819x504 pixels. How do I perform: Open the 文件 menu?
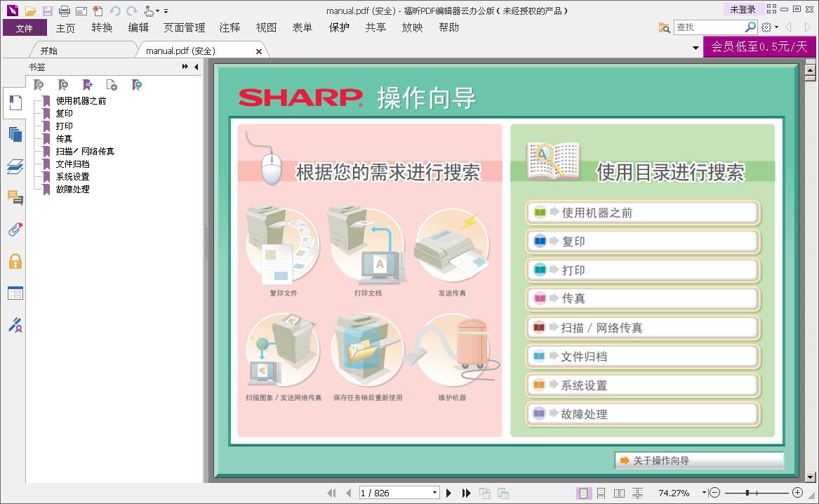pos(25,27)
